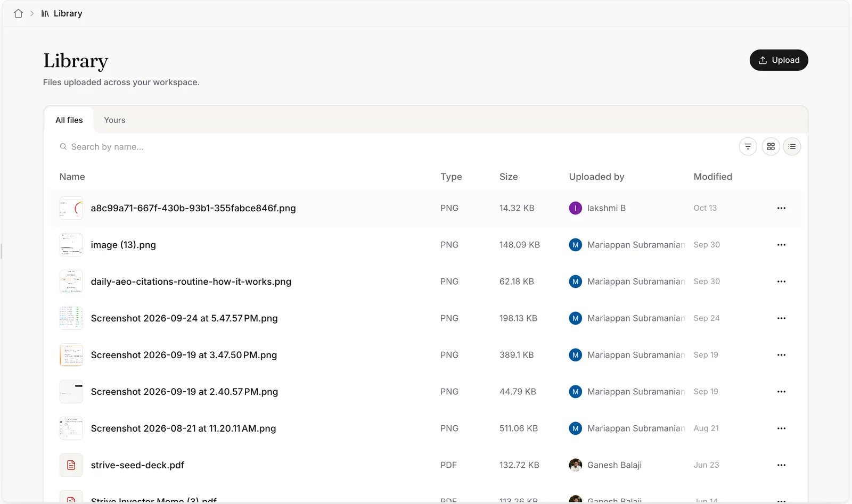852x504 pixels.
Task: Click the search magnifier icon
Action: coord(63,146)
